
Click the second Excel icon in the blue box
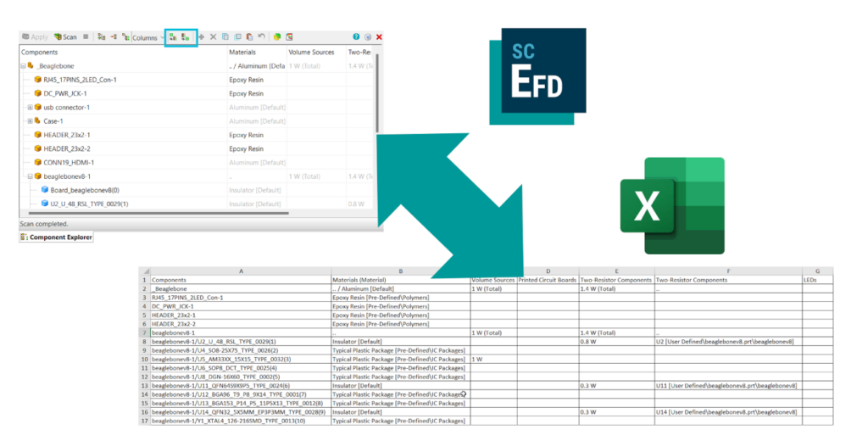click(186, 37)
